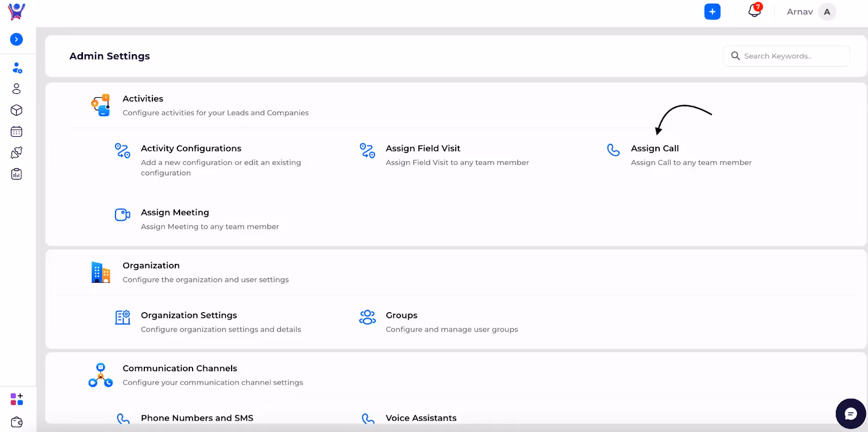Click 'Assign Meeting to any team member' text
Image resolution: width=868 pixels, height=432 pixels.
click(210, 226)
